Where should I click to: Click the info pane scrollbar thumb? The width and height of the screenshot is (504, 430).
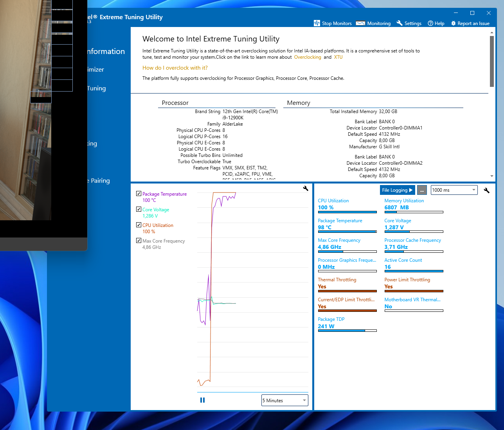pyautogui.click(x=492, y=61)
